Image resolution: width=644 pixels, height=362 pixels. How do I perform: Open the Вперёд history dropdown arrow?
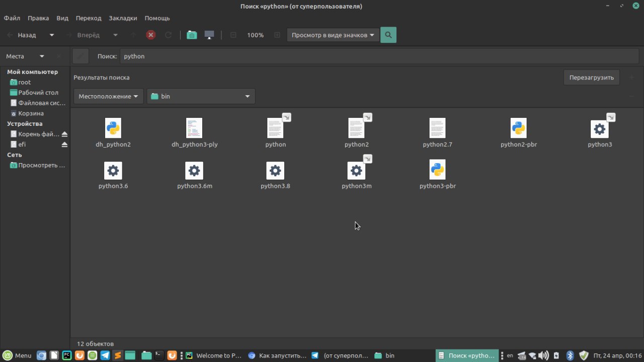point(115,35)
